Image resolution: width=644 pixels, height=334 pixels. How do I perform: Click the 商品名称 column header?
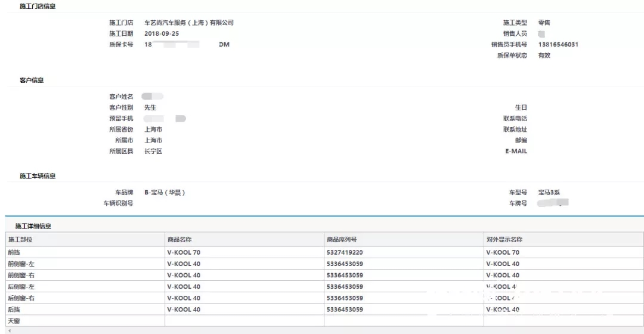(x=179, y=240)
